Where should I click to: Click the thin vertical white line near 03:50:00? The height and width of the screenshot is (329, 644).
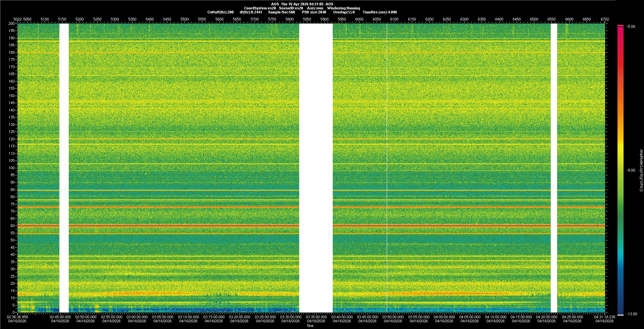387,168
